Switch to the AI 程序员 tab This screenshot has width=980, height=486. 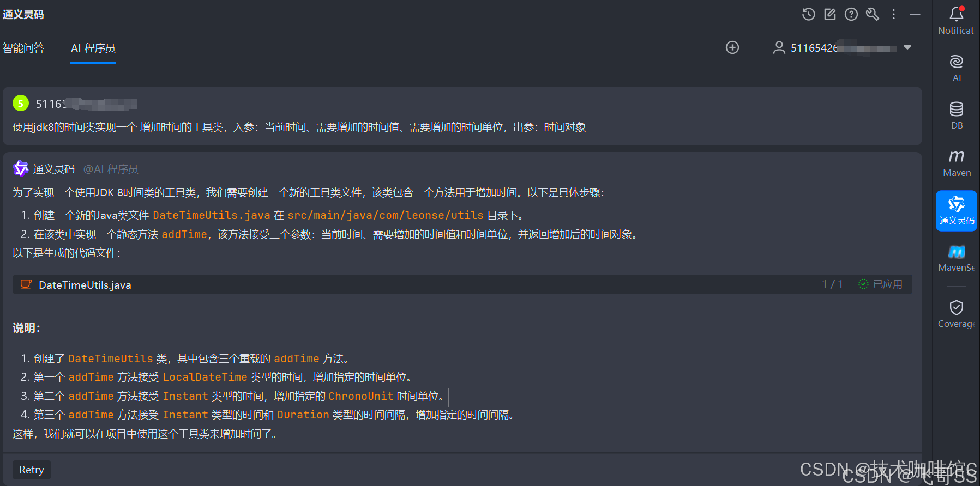[93, 48]
